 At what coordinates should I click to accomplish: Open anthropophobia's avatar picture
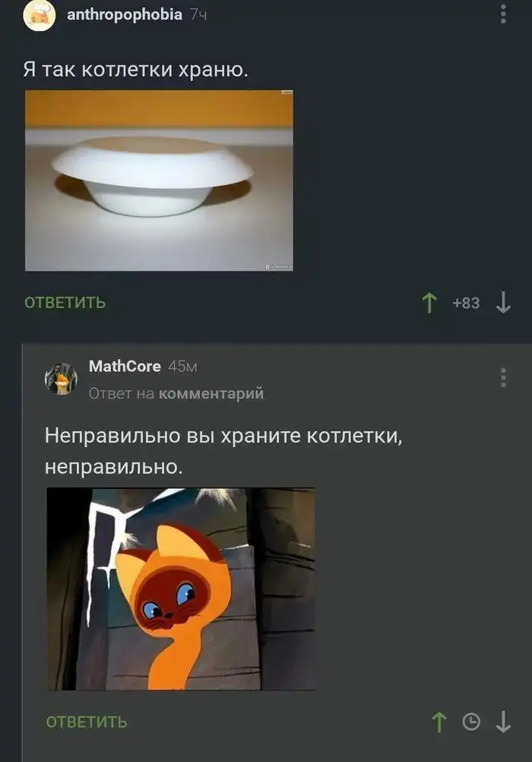click(40, 15)
